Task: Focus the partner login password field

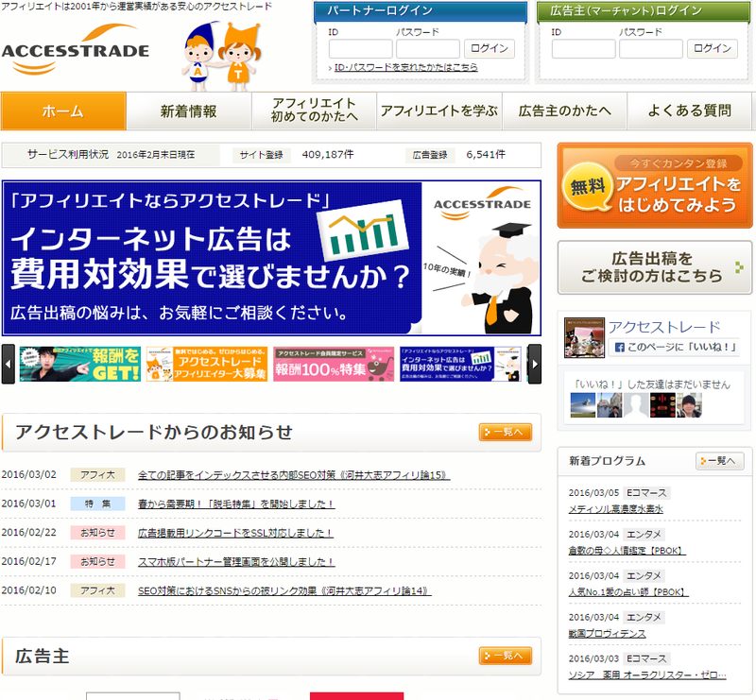Action: (x=428, y=49)
